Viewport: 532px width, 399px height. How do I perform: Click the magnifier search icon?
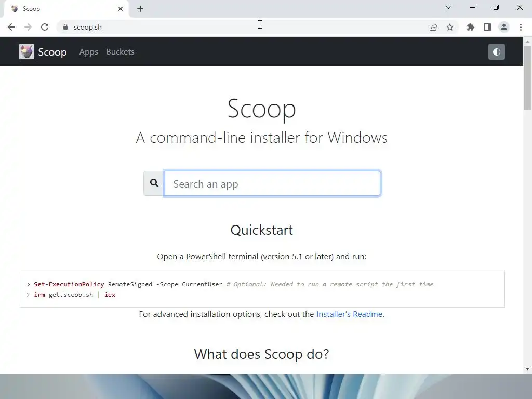click(x=154, y=183)
